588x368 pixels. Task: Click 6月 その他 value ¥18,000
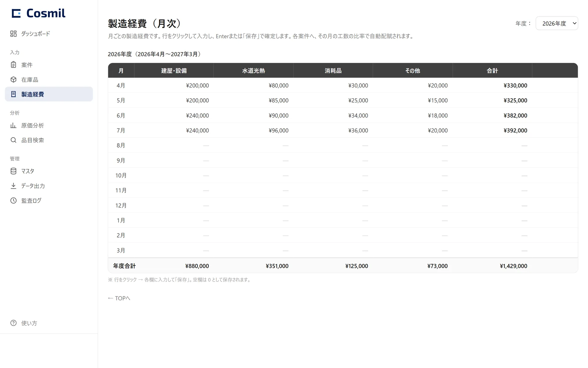(x=438, y=116)
